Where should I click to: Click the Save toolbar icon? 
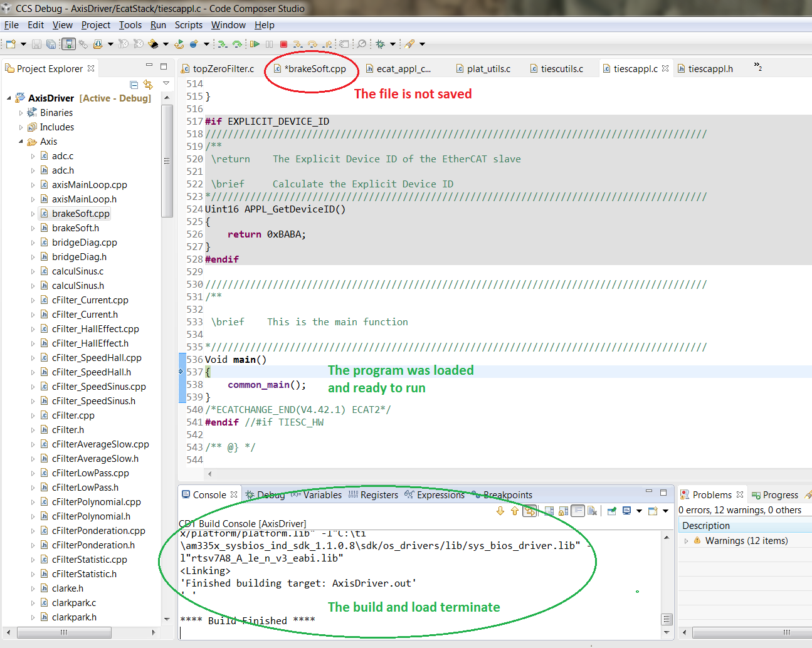[36, 44]
